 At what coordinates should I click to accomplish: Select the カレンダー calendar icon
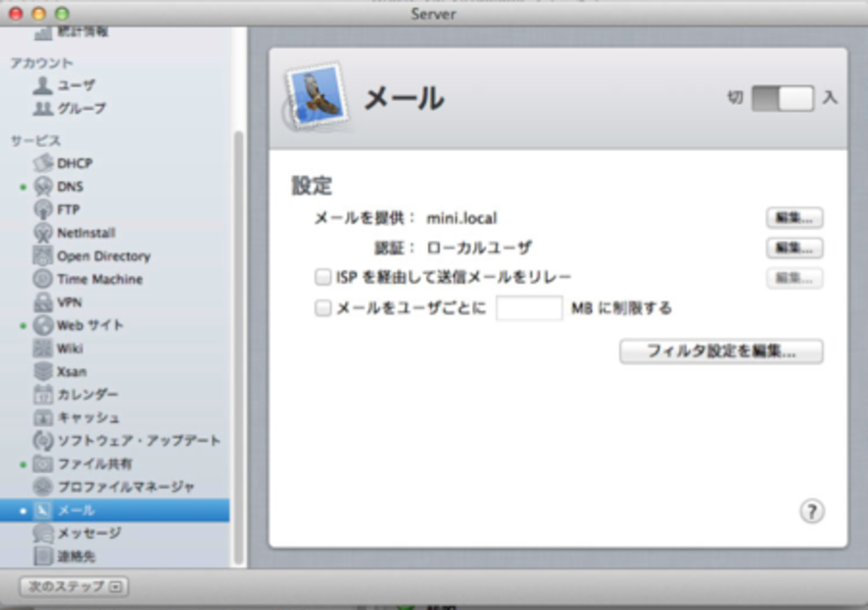coord(43,394)
